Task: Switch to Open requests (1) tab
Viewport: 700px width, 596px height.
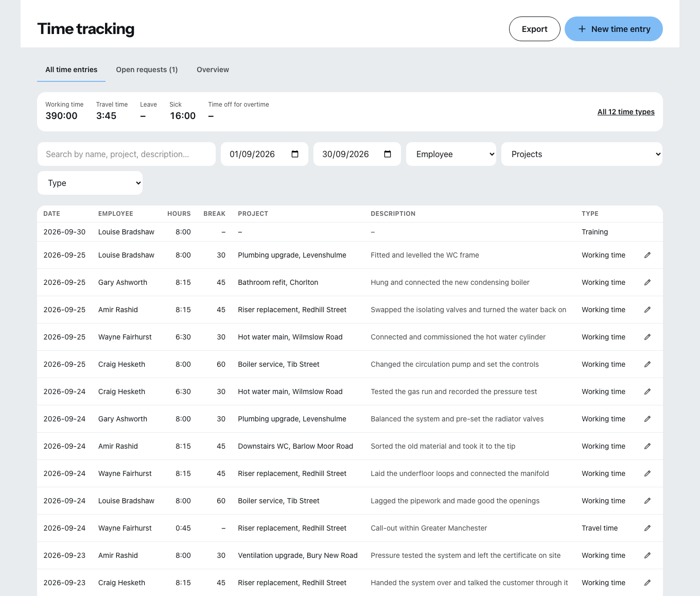Action: tap(147, 70)
